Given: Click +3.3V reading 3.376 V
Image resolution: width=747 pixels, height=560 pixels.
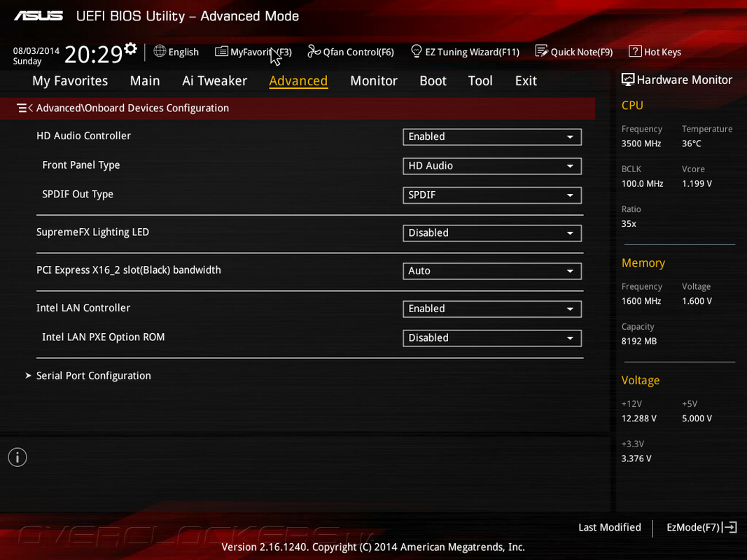Looking at the screenshot, I should coord(636,458).
